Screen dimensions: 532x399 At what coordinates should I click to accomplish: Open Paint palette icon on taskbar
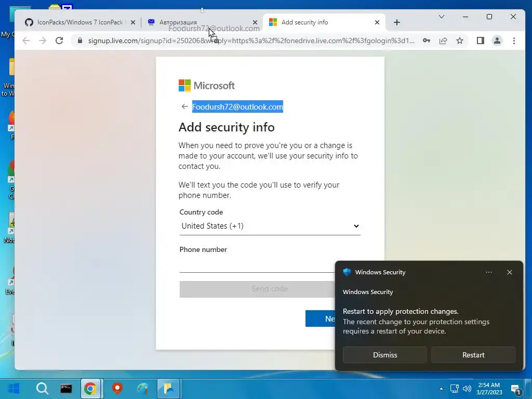(x=143, y=388)
